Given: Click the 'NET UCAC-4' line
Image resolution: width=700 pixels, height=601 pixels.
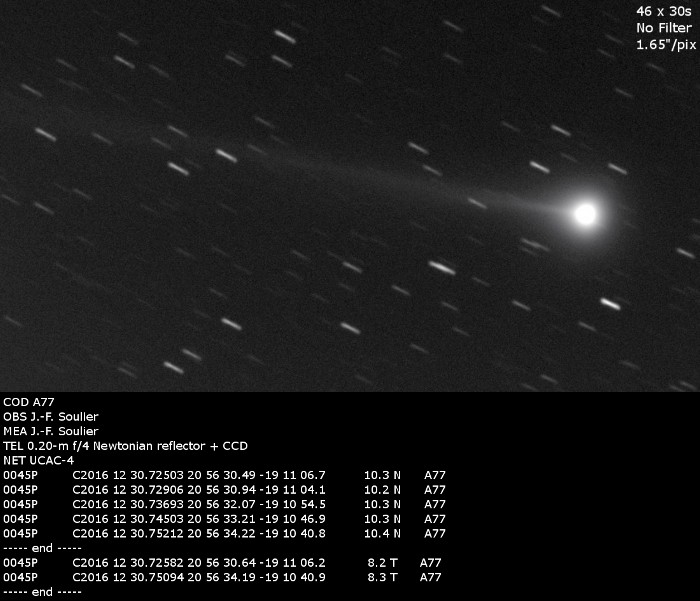Looking at the screenshot, I should pos(38,460).
